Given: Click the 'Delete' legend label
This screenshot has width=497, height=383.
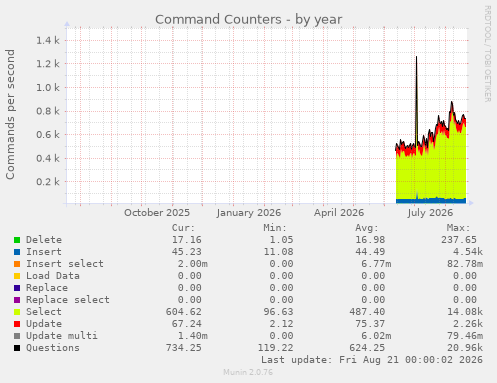Looking at the screenshot, I should point(44,240).
